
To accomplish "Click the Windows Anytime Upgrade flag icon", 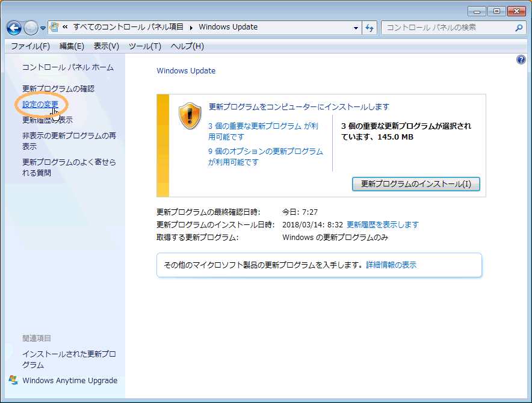I will (x=14, y=380).
